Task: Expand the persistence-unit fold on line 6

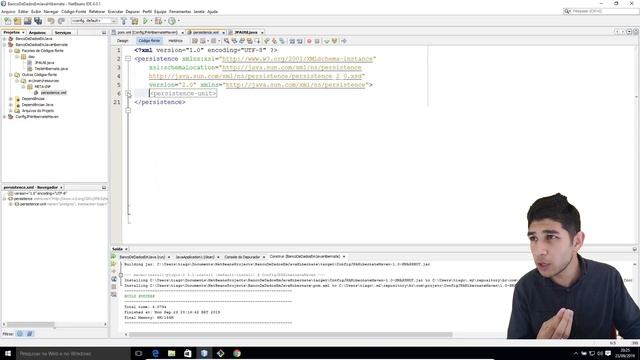Action: tap(128, 93)
